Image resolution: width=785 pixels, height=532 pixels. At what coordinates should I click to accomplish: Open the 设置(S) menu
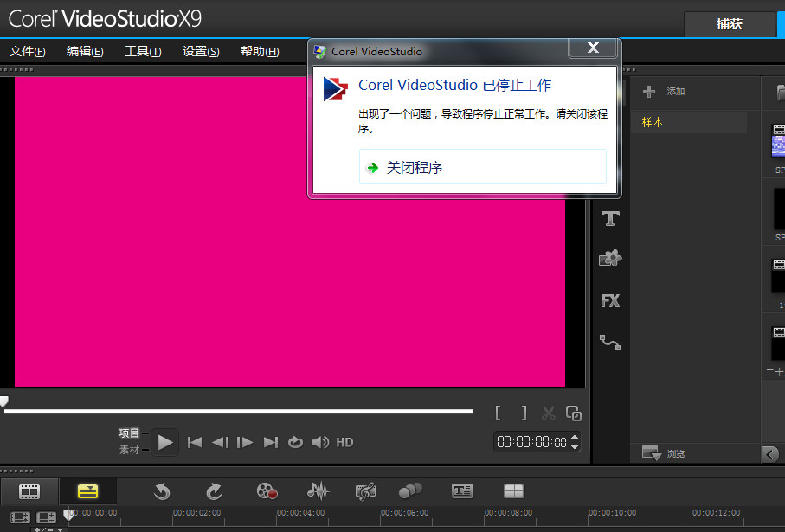(201, 51)
